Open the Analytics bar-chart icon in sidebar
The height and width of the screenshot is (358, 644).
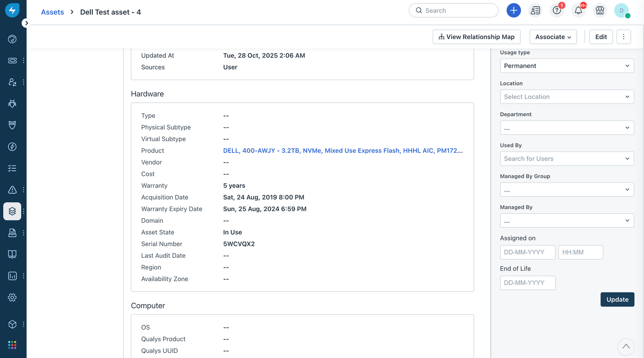pyautogui.click(x=12, y=275)
